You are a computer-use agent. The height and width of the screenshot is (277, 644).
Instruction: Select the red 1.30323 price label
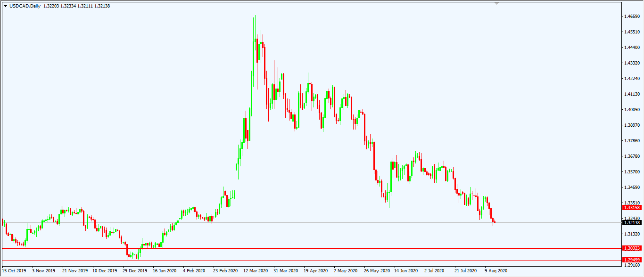tap(632, 248)
